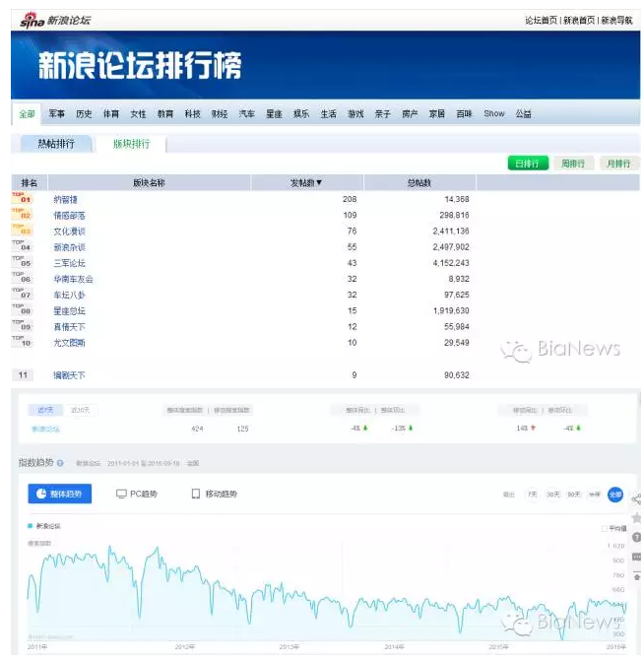Select the blue 全部 range pill
The width and height of the screenshot is (644, 663).
(615, 495)
